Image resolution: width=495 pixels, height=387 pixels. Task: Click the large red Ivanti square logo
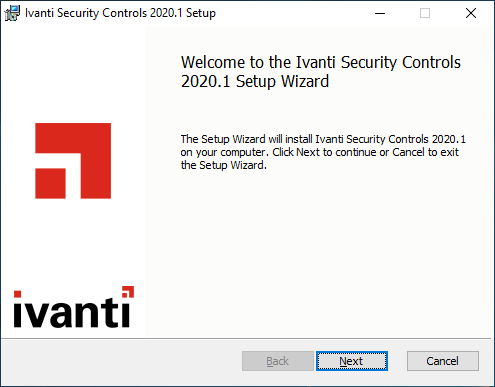pyautogui.click(x=73, y=161)
